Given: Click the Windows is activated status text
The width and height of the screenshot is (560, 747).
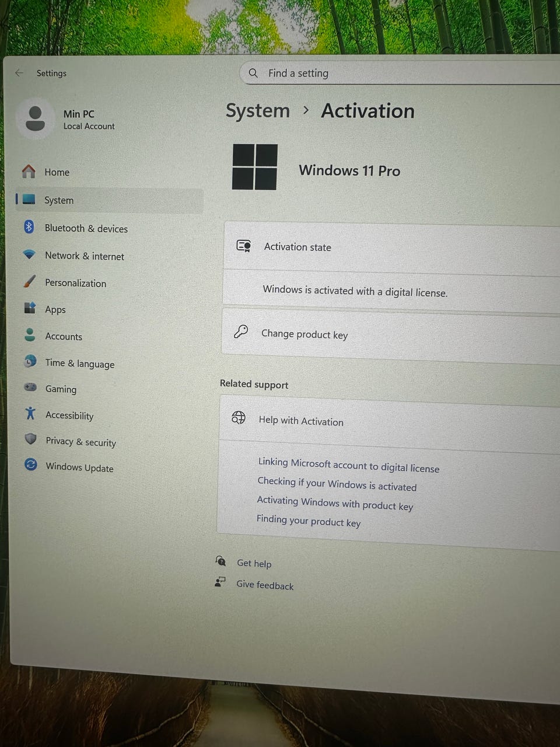Looking at the screenshot, I should pyautogui.click(x=355, y=291).
